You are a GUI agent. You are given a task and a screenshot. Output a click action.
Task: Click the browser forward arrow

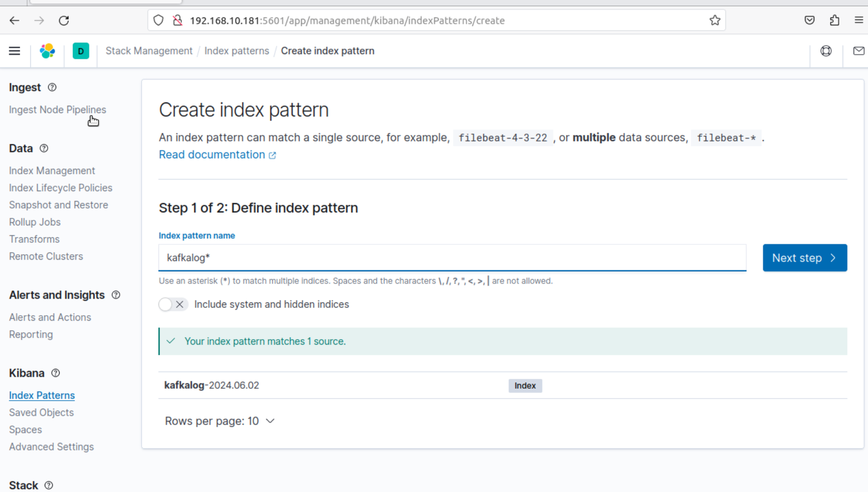pyautogui.click(x=39, y=20)
